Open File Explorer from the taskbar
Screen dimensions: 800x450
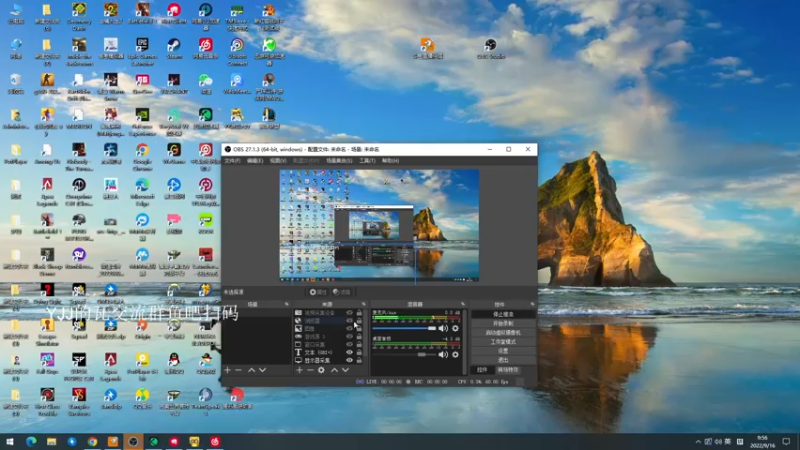click(52, 441)
